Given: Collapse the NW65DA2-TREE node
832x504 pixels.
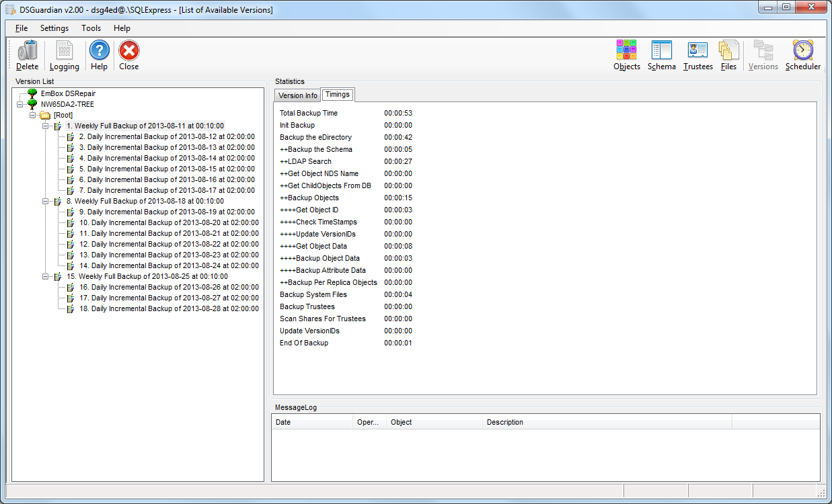Looking at the screenshot, I should (x=20, y=104).
